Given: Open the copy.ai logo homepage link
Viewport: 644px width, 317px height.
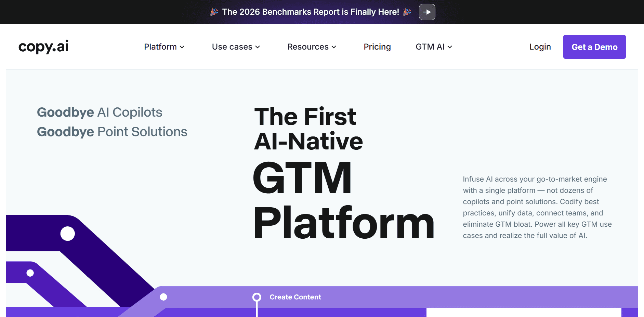Looking at the screenshot, I should pos(43,47).
